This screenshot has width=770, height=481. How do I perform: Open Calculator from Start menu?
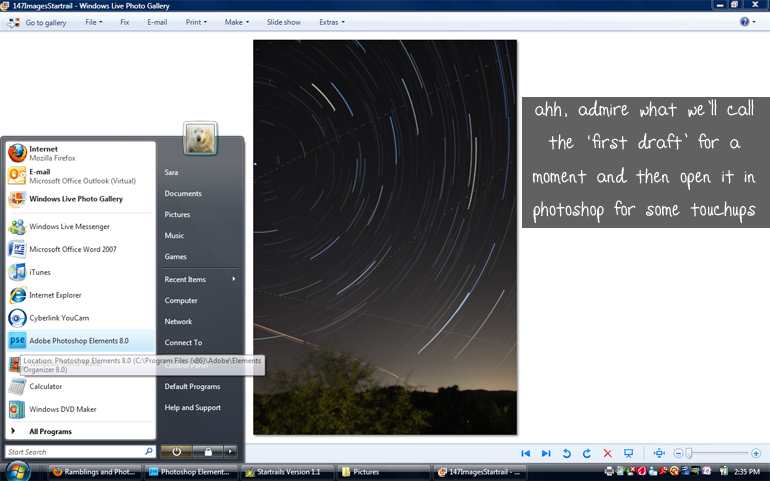click(x=81, y=386)
